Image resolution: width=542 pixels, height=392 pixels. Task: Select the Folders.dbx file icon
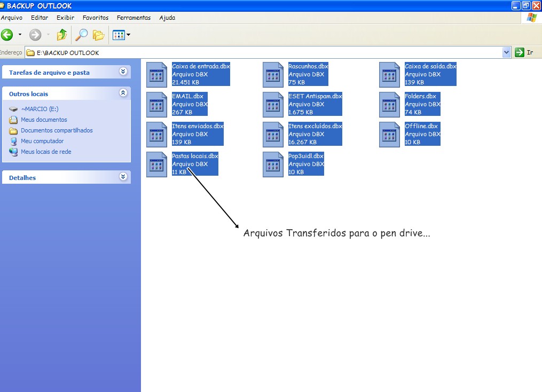(390, 105)
